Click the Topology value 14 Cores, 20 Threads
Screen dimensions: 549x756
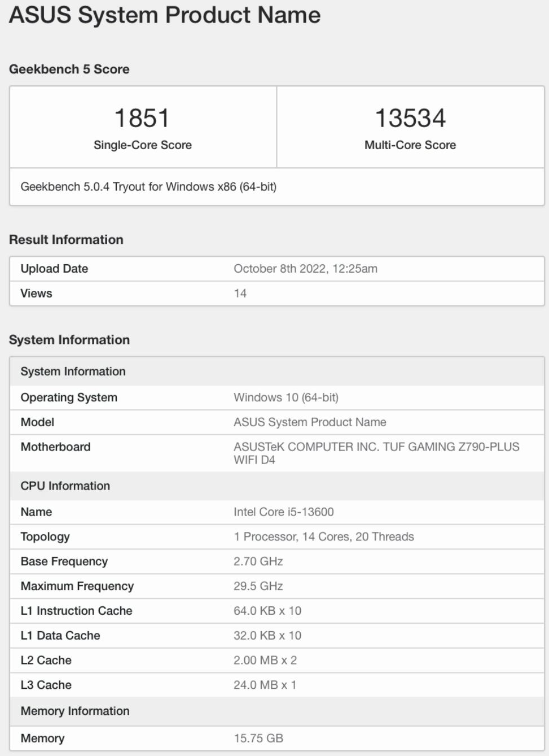(x=324, y=537)
